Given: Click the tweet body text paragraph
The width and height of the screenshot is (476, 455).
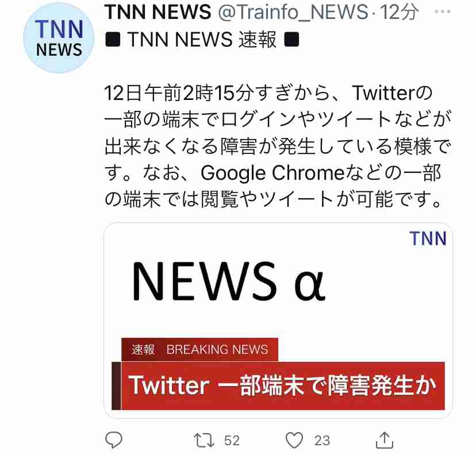Looking at the screenshot, I should pos(278,146).
